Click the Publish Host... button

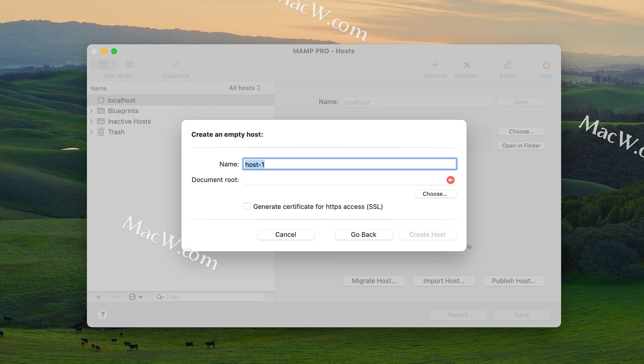pyautogui.click(x=514, y=281)
